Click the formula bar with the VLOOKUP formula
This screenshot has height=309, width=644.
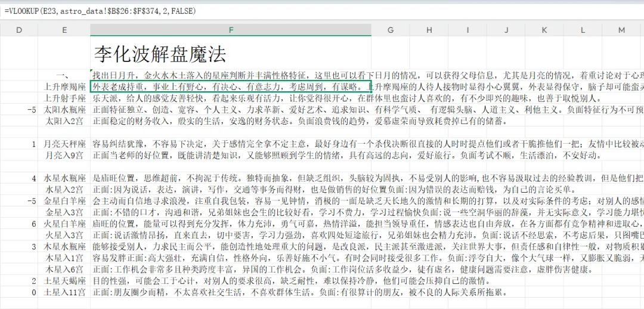click(x=322, y=11)
